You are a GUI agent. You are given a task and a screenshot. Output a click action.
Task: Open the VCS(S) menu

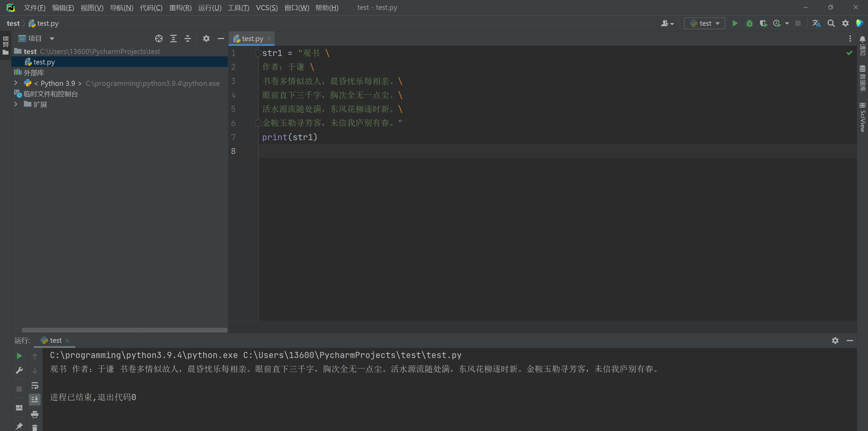click(267, 7)
